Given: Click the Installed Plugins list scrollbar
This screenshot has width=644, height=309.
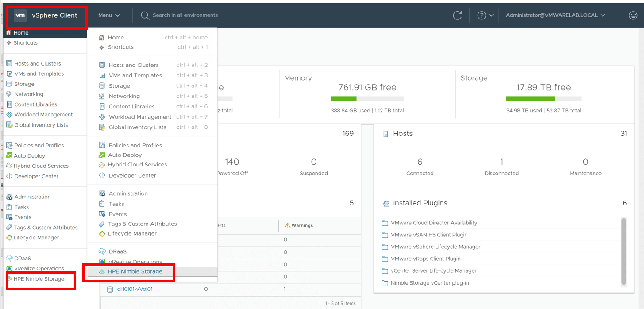Looking at the screenshot, I should pyautogui.click(x=624, y=251).
